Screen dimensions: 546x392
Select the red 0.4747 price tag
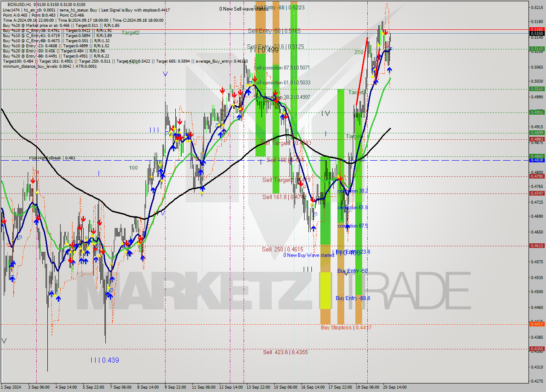click(537, 193)
